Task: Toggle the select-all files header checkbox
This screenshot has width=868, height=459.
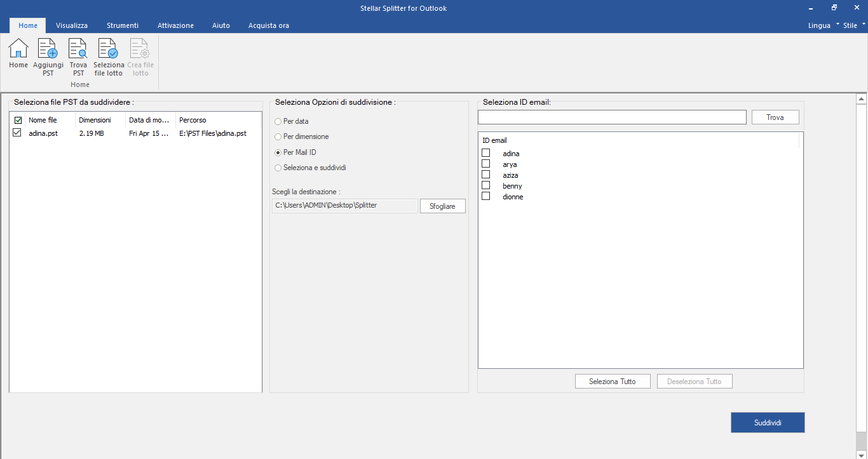Action: [18, 120]
